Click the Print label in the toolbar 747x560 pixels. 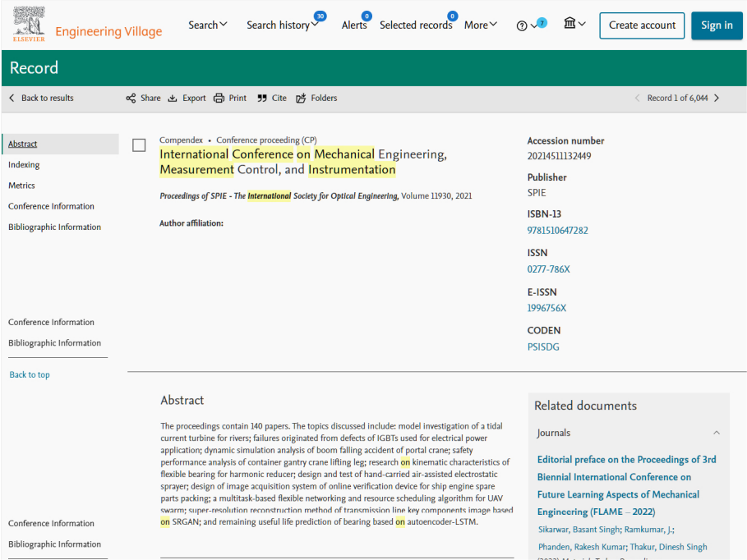[x=237, y=98]
